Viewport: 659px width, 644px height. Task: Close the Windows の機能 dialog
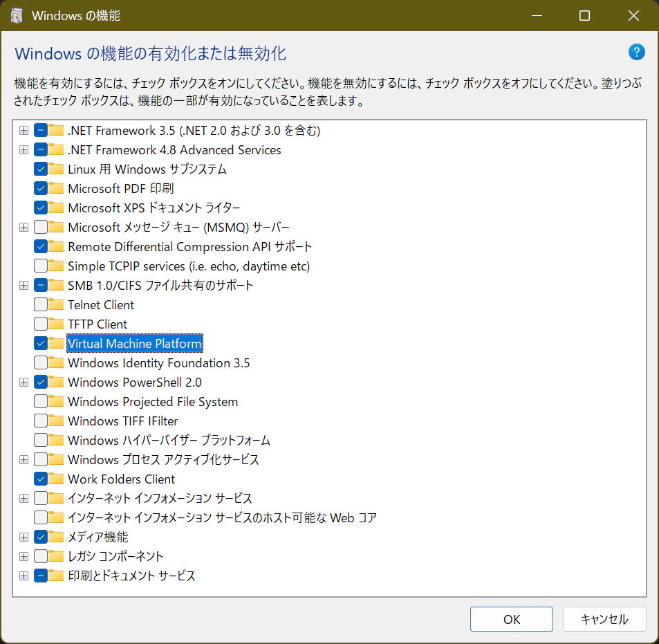pos(633,15)
